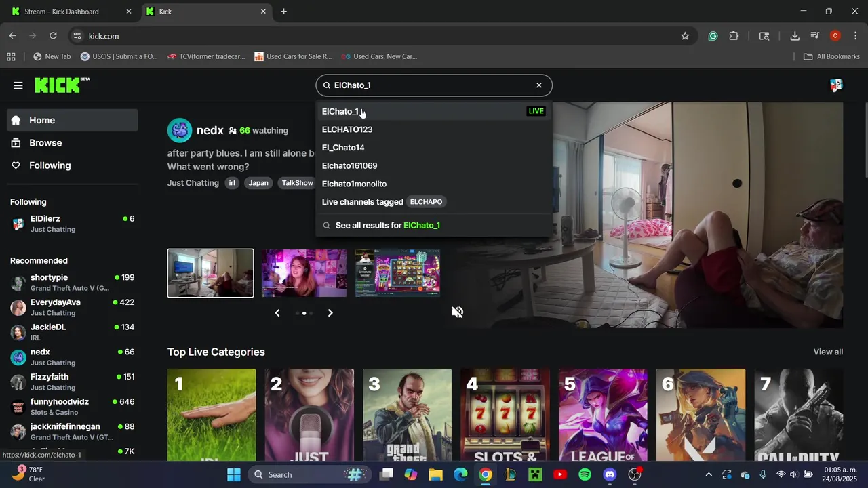See all results for ElChato_1
868x488 pixels.
pos(434,225)
